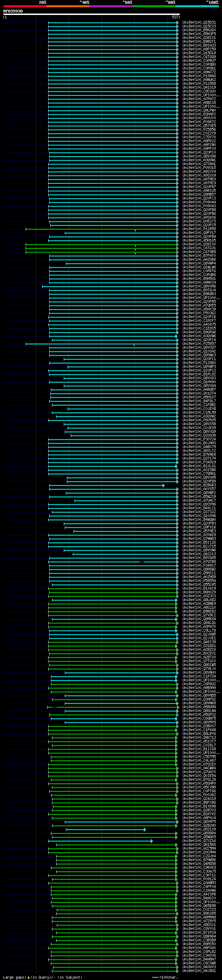The image size is (222, 980).
Task: Open hit UniRef100_C1MIF7
Action: tap(199, 321)
